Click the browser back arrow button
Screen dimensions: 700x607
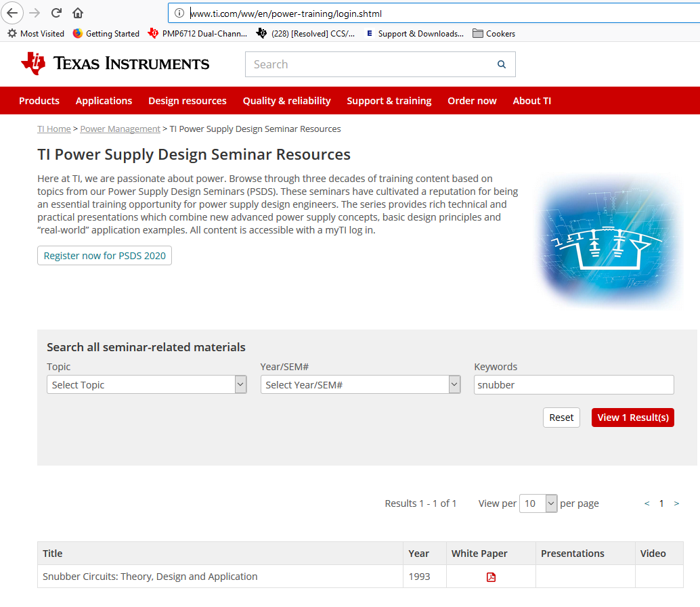click(12, 12)
